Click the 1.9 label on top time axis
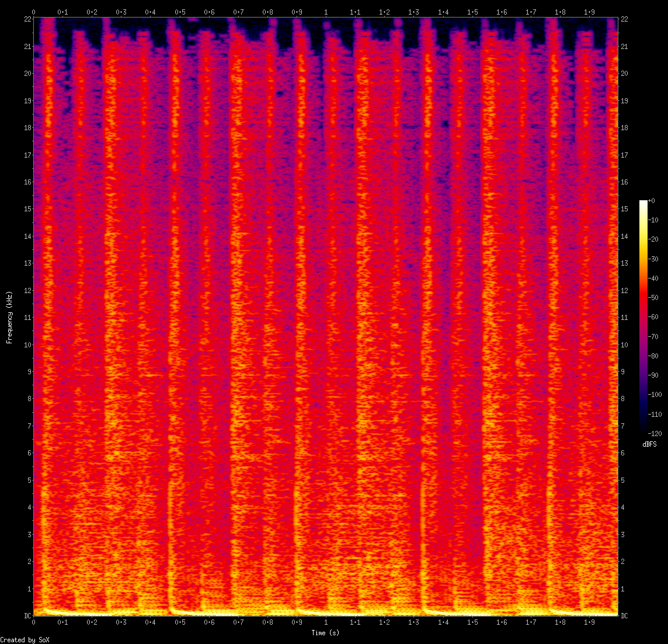The image size is (668, 644). 589,12
